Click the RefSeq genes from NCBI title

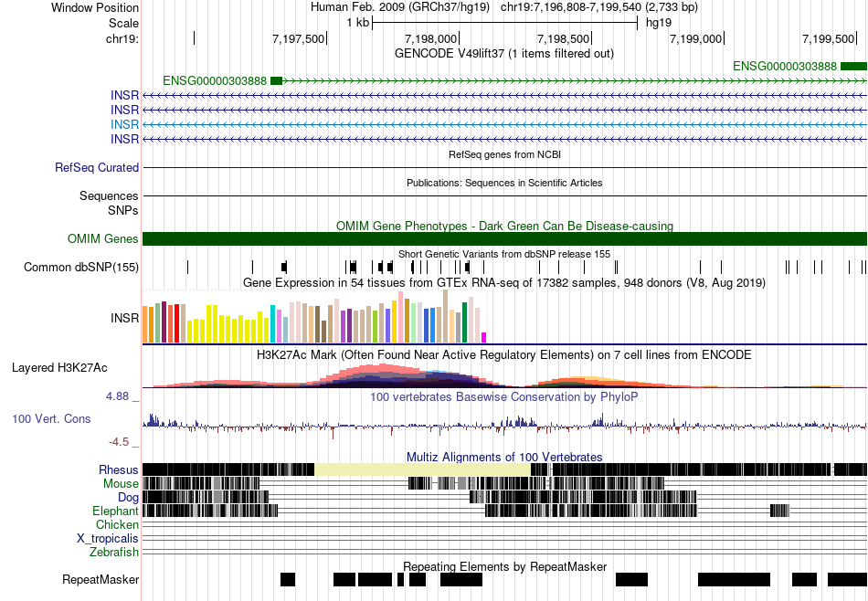(505, 155)
